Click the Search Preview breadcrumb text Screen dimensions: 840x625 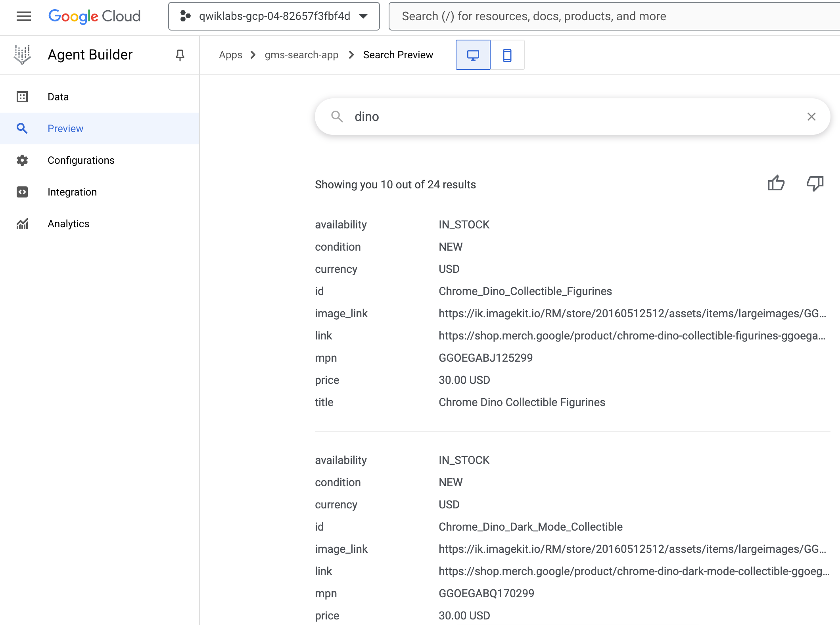398,55
